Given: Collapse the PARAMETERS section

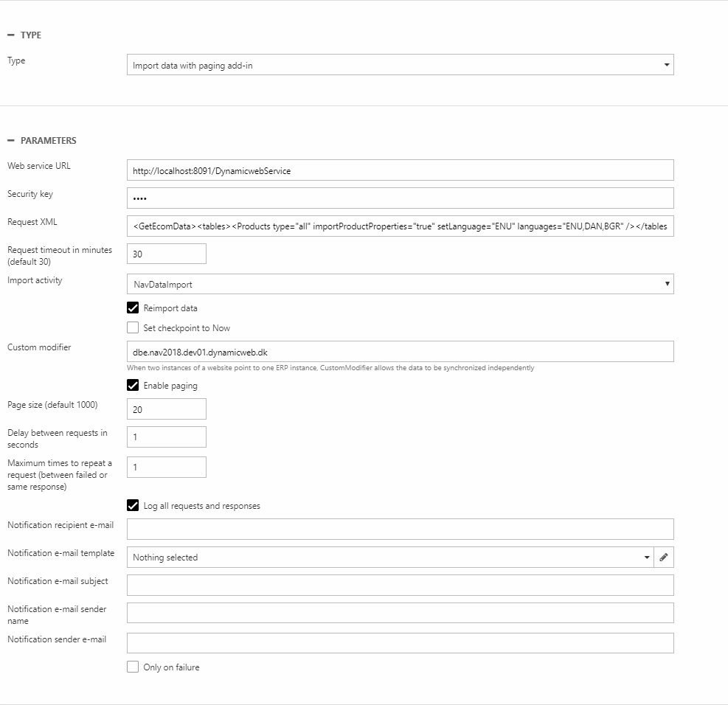Looking at the screenshot, I should (x=11, y=141).
